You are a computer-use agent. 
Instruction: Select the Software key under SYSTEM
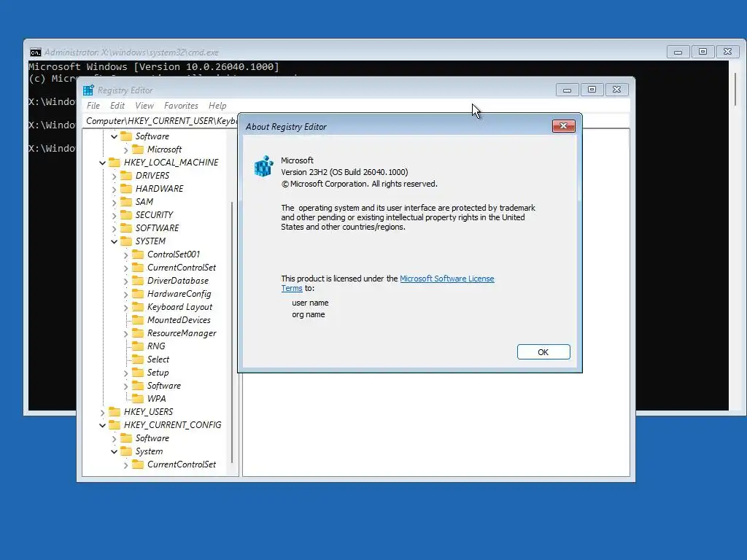point(164,386)
